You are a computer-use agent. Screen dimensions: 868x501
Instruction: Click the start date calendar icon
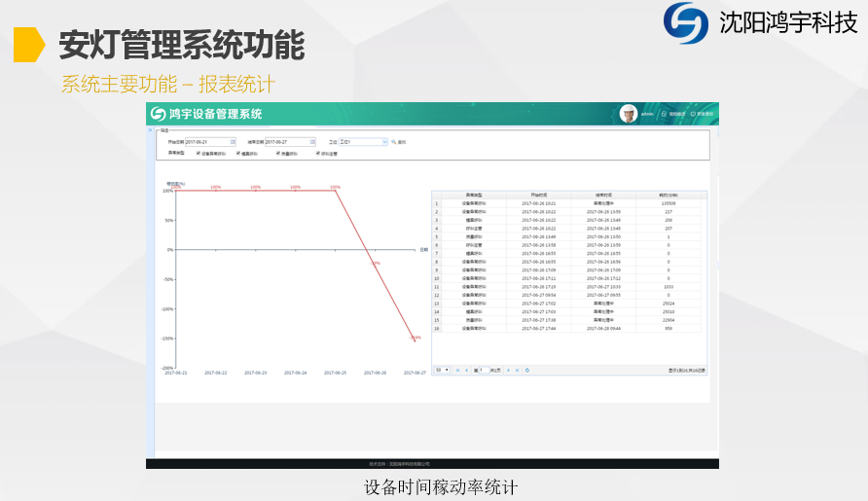click(x=235, y=142)
